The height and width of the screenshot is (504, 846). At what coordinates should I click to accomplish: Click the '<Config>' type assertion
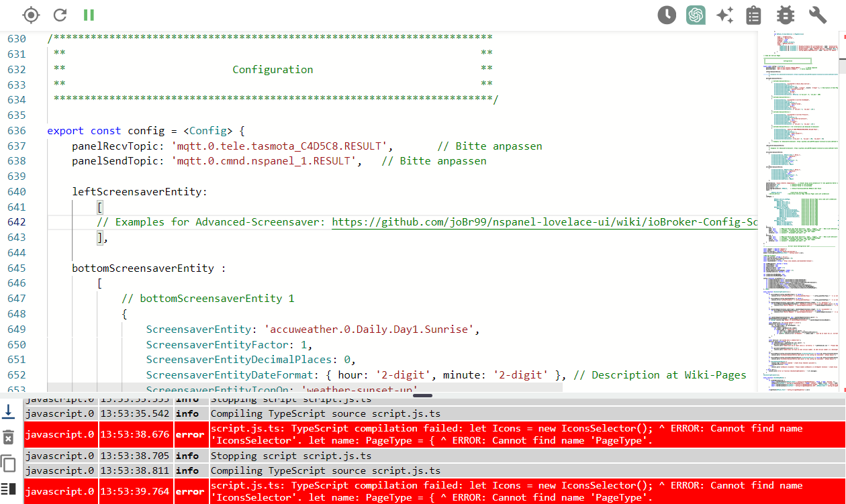[207, 131]
